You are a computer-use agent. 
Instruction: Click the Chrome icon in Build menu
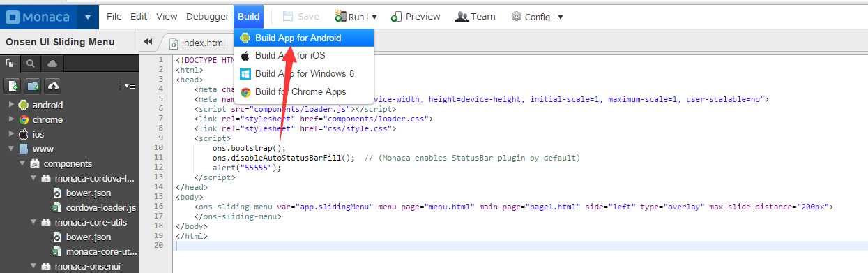245,91
